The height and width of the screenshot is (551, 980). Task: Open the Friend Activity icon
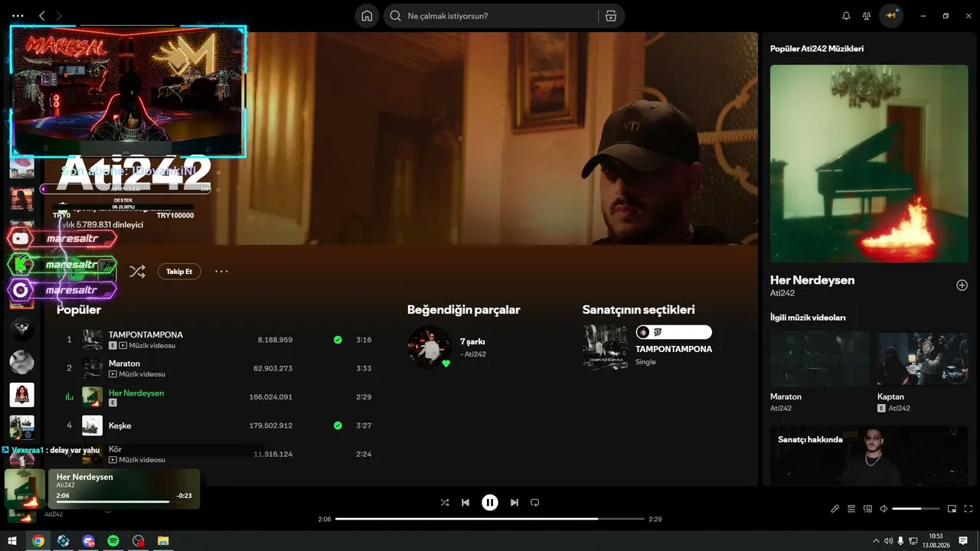(x=867, y=16)
